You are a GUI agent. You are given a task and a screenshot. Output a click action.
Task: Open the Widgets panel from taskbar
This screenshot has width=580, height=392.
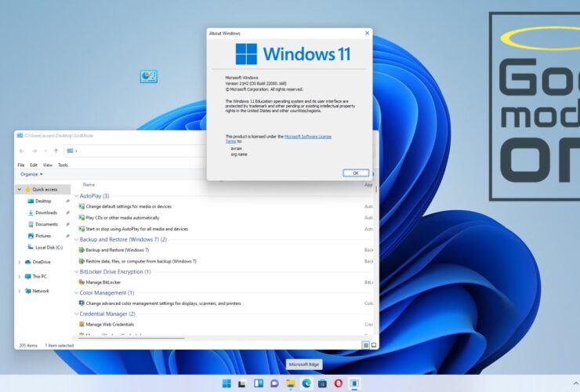[258, 383]
